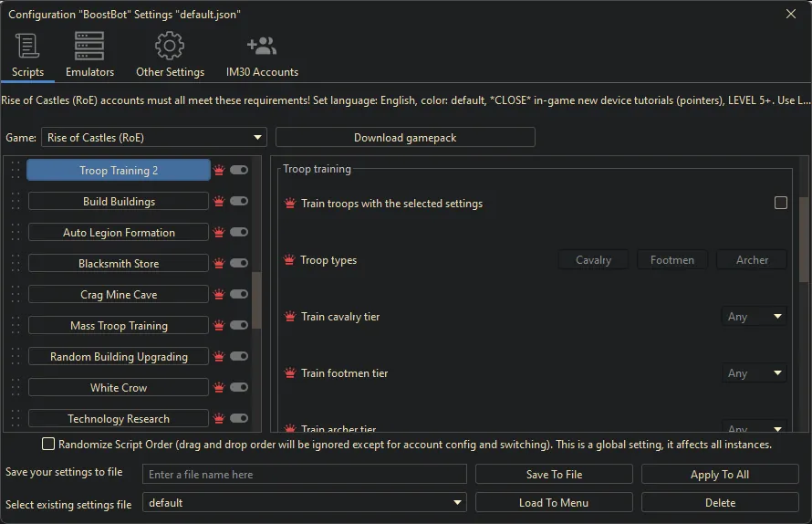Screen dimensions: 812x524
Task: Click the crown icon beside Build Buildings
Action: click(x=219, y=201)
